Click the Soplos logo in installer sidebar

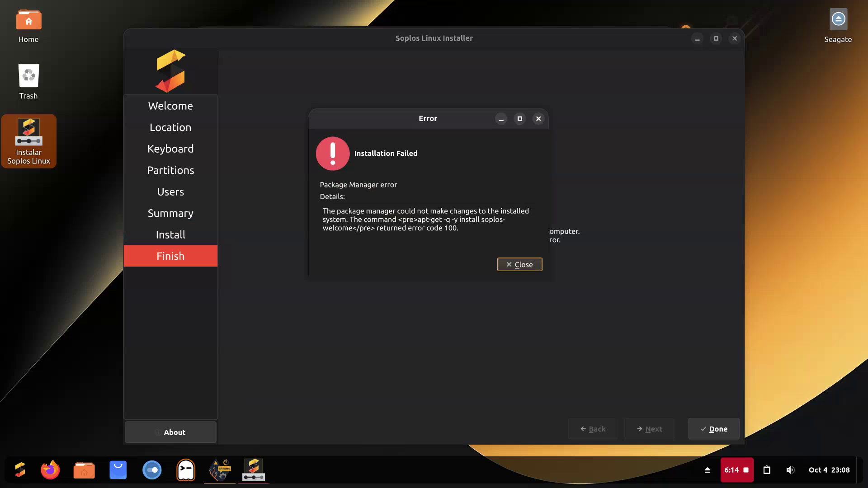(170, 71)
